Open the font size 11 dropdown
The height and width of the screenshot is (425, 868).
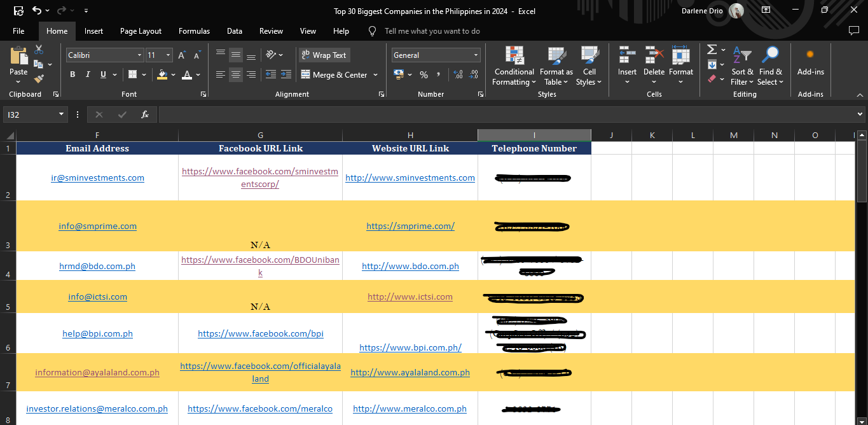tap(169, 55)
